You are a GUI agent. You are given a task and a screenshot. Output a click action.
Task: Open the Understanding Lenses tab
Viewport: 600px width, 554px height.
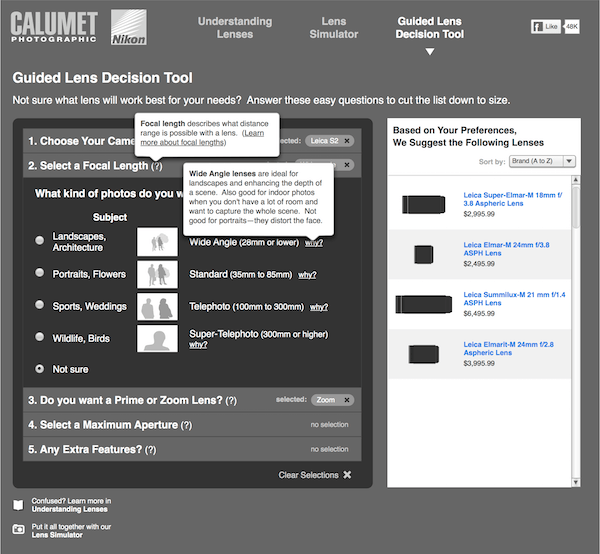[235, 28]
